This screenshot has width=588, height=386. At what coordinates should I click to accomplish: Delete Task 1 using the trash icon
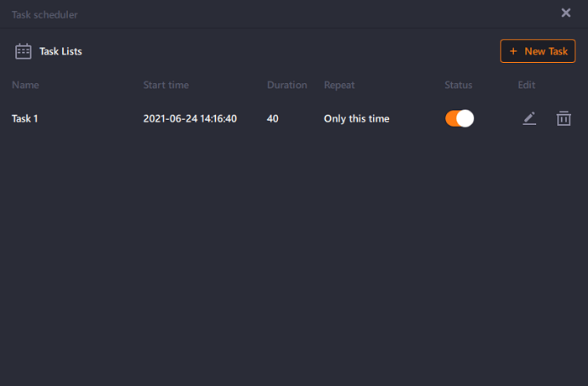tap(564, 118)
